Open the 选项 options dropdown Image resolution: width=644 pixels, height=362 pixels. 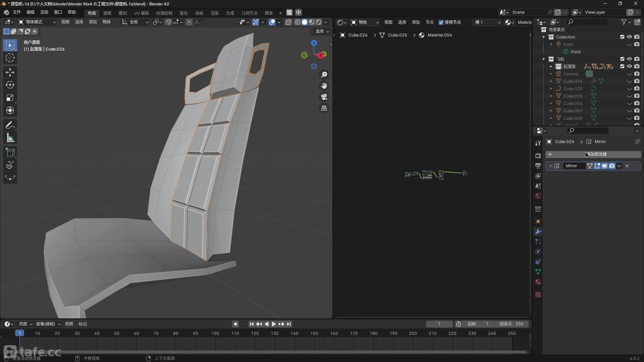click(x=322, y=31)
